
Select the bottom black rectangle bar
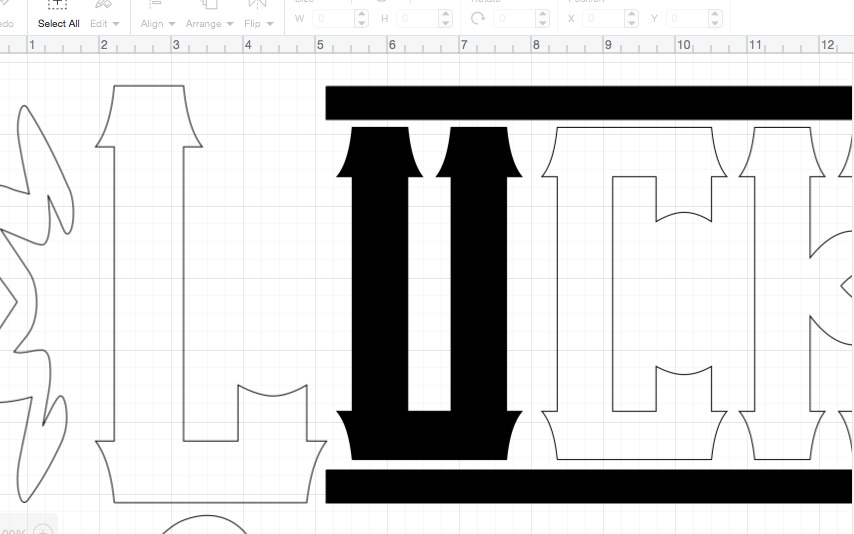pos(589,486)
